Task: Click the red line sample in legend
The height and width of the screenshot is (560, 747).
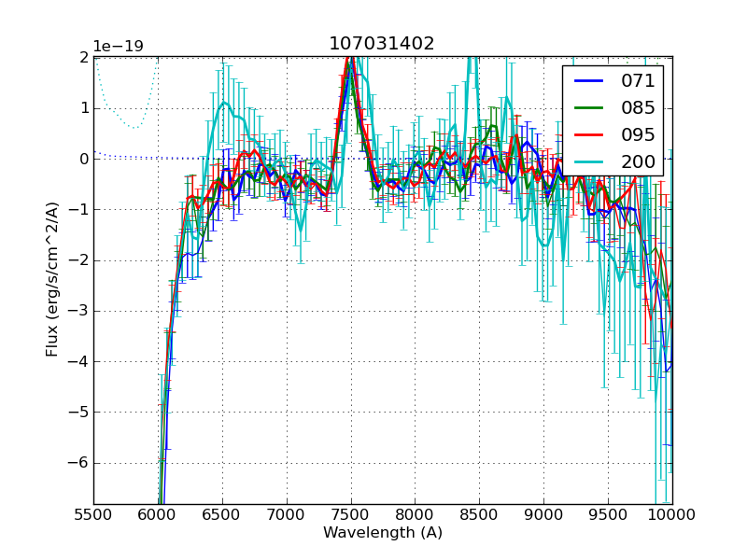Action: tap(588, 134)
